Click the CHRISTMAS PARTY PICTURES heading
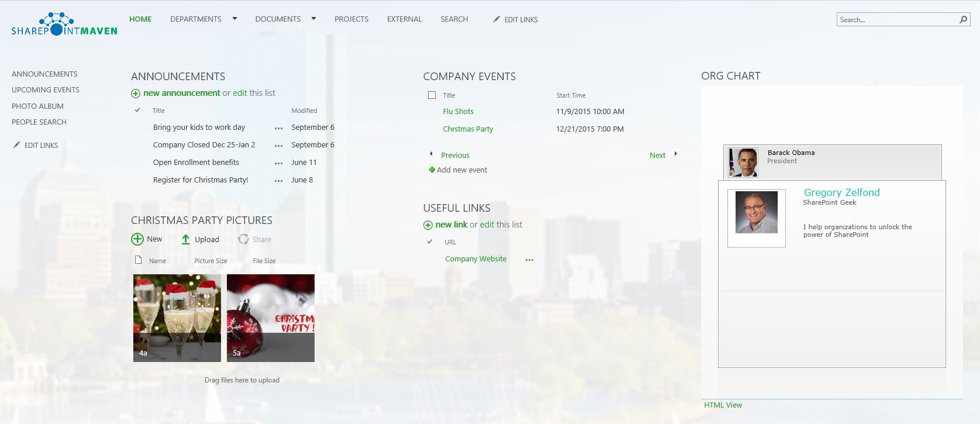 click(x=202, y=220)
